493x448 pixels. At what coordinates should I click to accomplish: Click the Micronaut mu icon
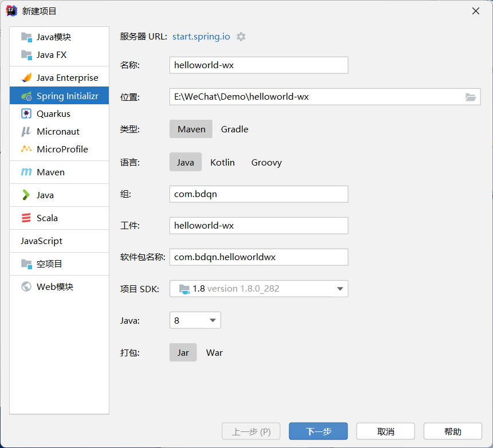click(26, 132)
